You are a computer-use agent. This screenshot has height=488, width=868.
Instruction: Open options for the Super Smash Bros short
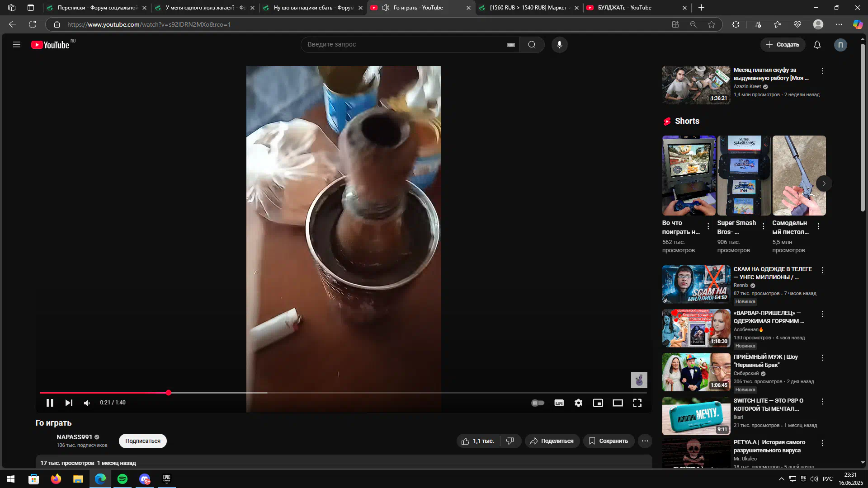(x=763, y=226)
